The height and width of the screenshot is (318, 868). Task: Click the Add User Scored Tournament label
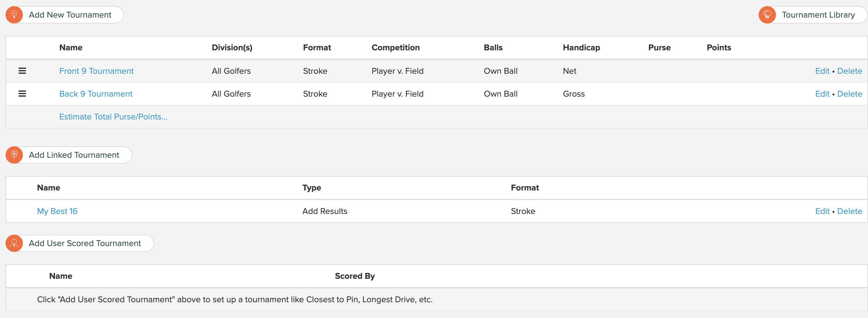click(x=85, y=243)
